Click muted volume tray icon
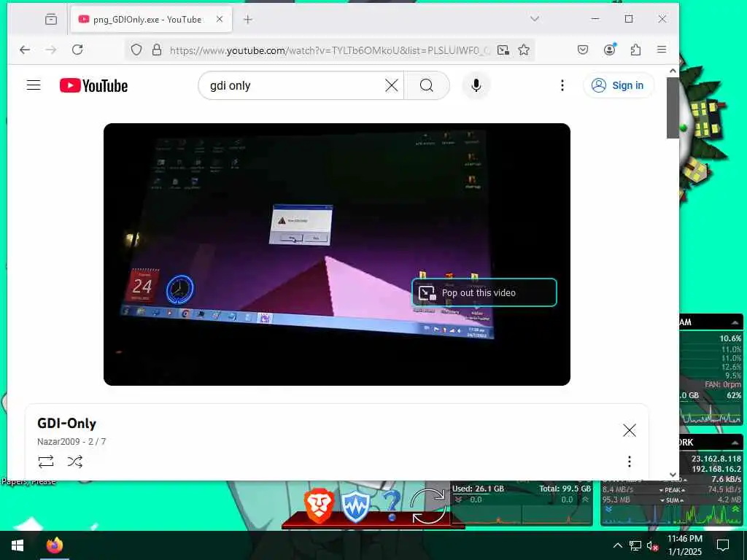 (653, 545)
